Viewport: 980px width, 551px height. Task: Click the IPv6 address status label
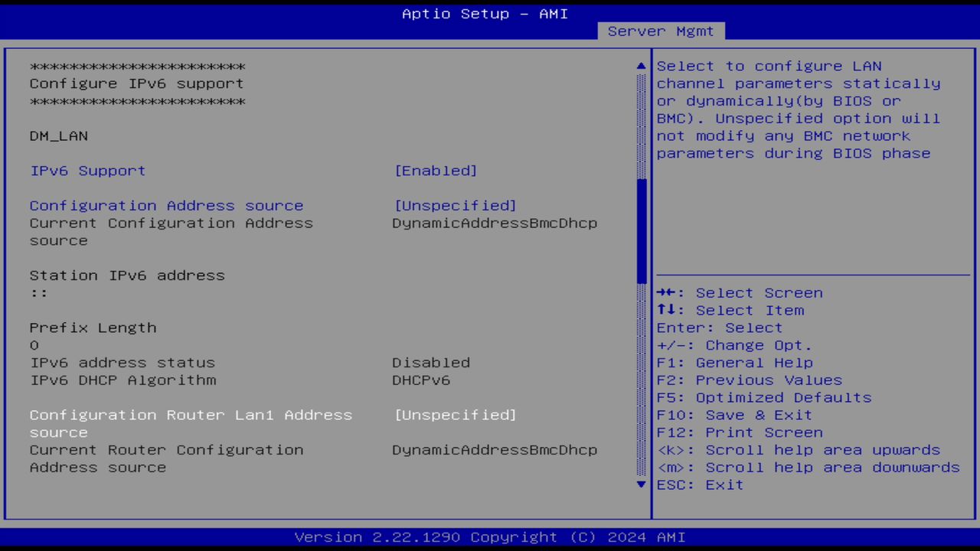coord(122,363)
